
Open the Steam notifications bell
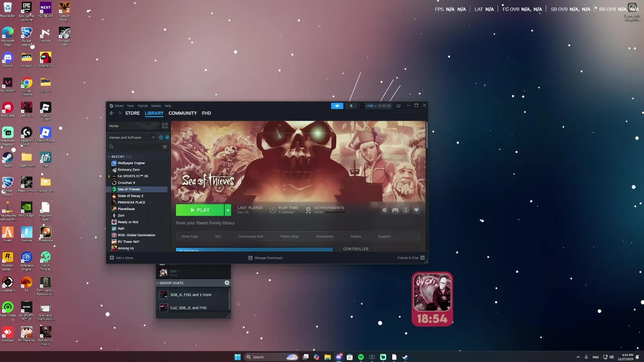351,106
